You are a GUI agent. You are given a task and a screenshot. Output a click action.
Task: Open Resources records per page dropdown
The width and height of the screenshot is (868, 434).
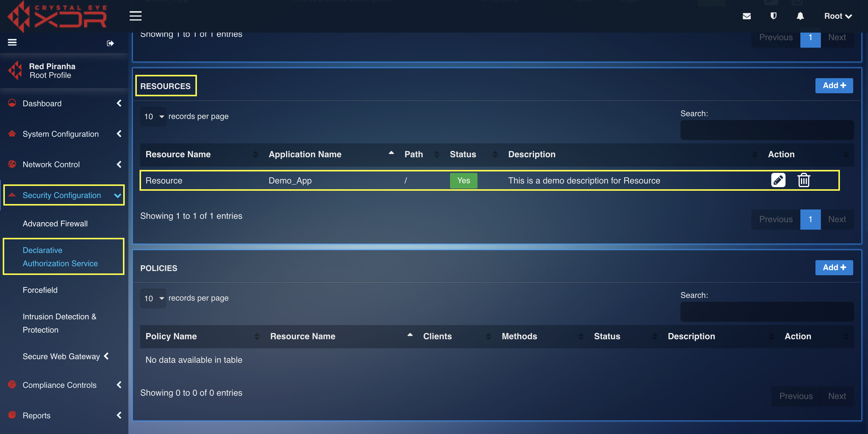[153, 116]
